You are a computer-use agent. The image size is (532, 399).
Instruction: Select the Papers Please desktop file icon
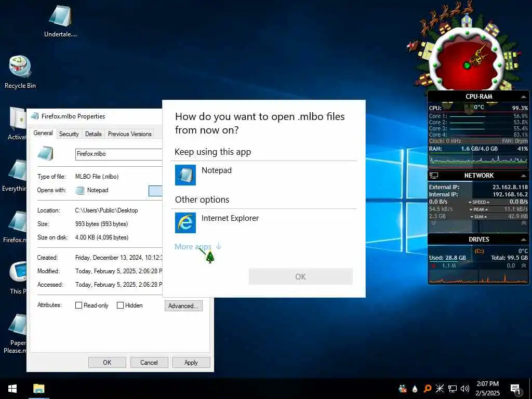[15, 333]
